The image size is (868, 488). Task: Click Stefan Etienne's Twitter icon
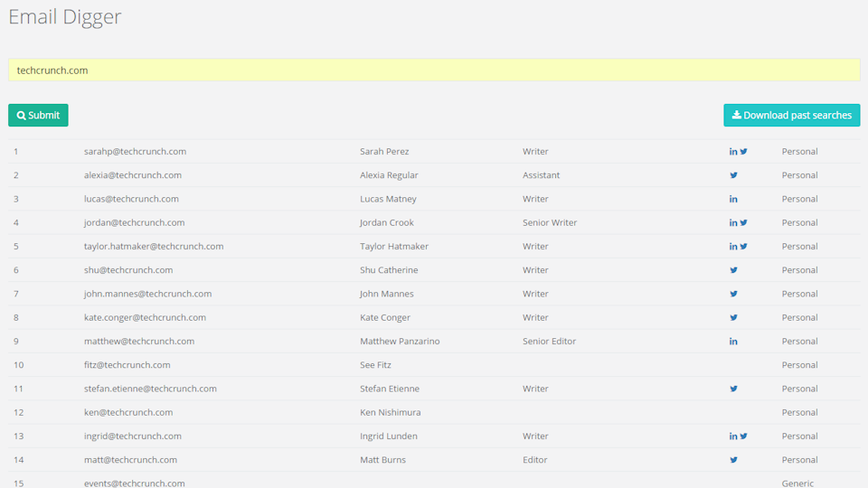coord(733,389)
